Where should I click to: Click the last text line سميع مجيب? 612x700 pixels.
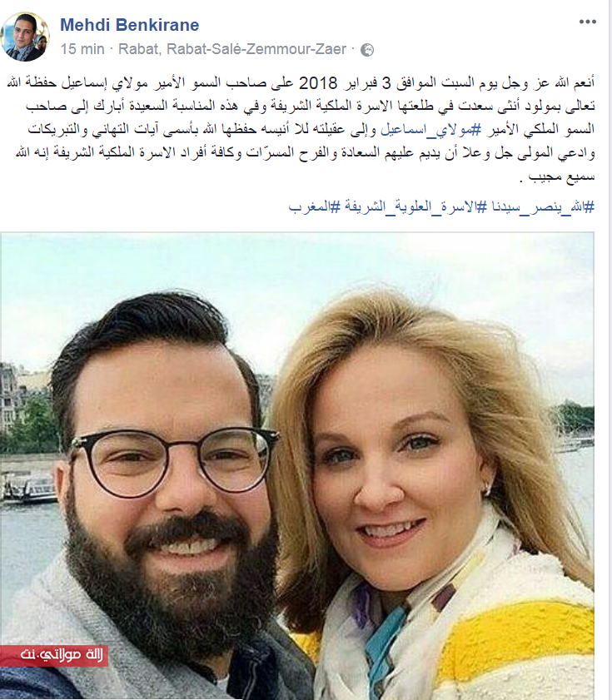click(x=561, y=176)
